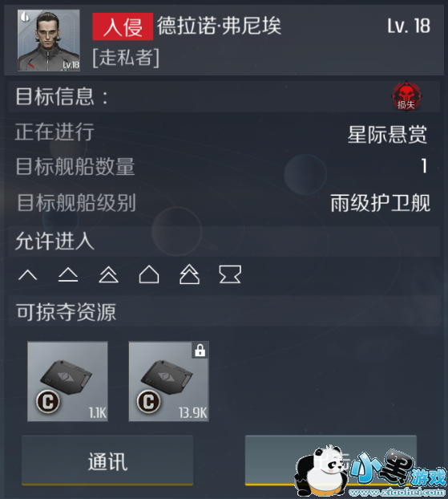Select the double chevron ship class icon
This screenshot has height=499, width=448.
click(108, 274)
